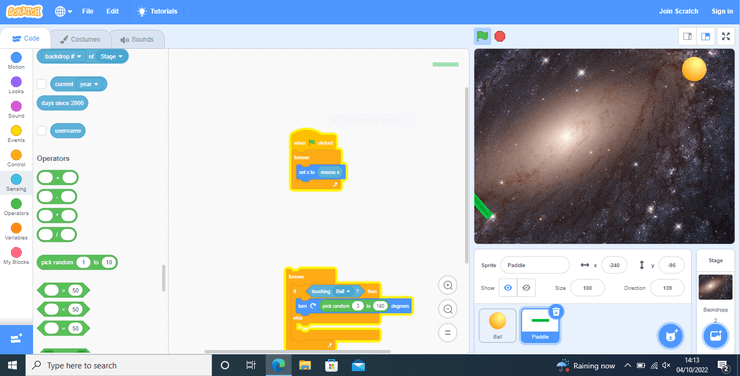Select the Motion block category
Image resolution: width=740 pixels, height=376 pixels.
16,60
